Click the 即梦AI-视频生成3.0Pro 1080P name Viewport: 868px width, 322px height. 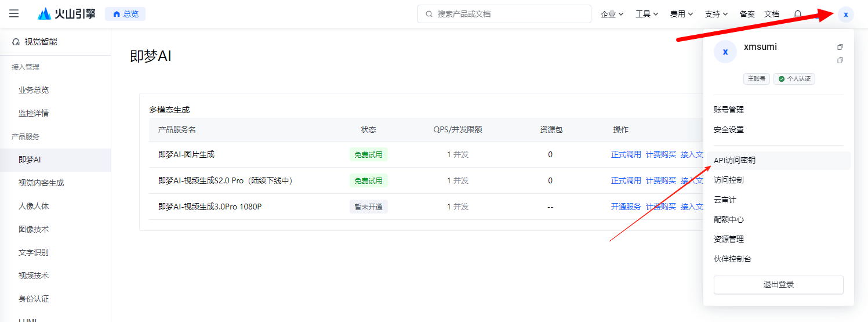pos(210,207)
